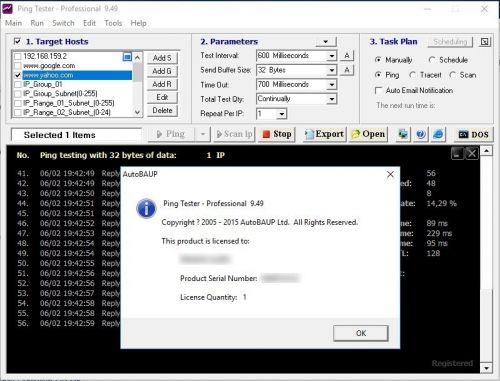
Task: Minimize the black ping results panel
Action: point(457,154)
